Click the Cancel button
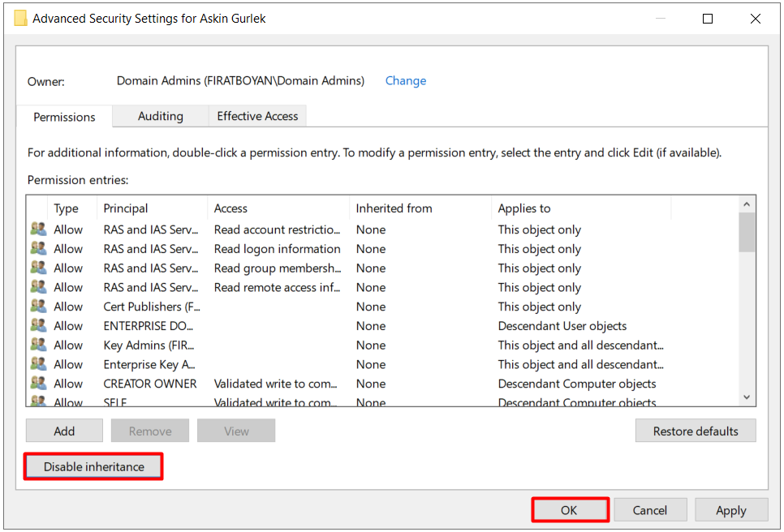 (650, 510)
